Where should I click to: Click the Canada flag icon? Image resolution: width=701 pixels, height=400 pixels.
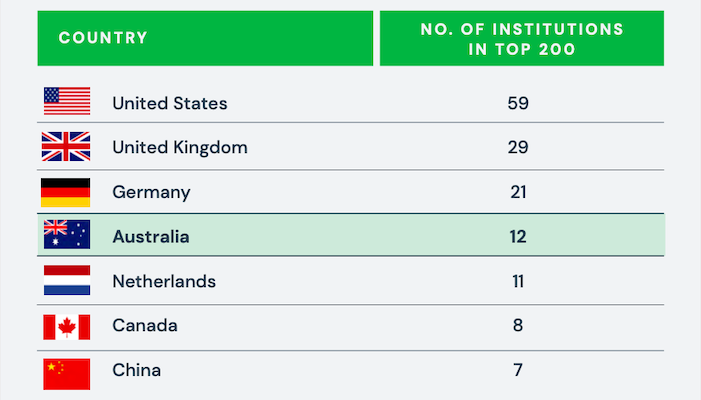tap(66, 326)
